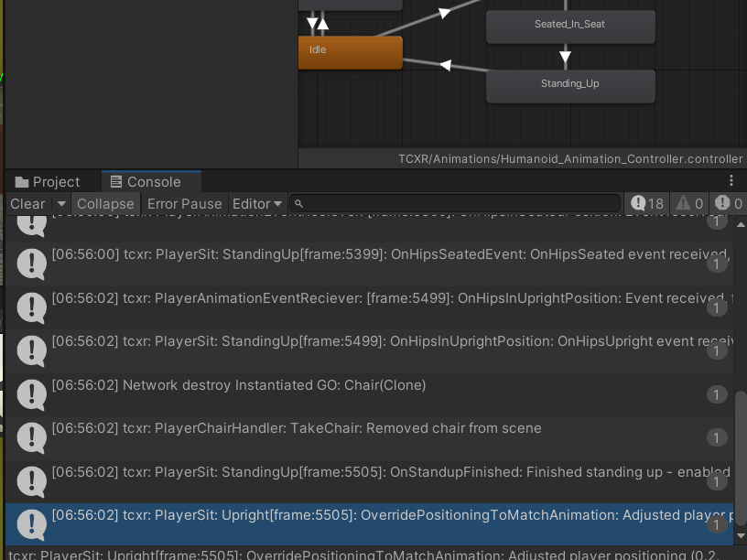Image resolution: width=747 pixels, height=560 pixels.
Task: Click info icon of Network destroy log
Action: (x=32, y=394)
